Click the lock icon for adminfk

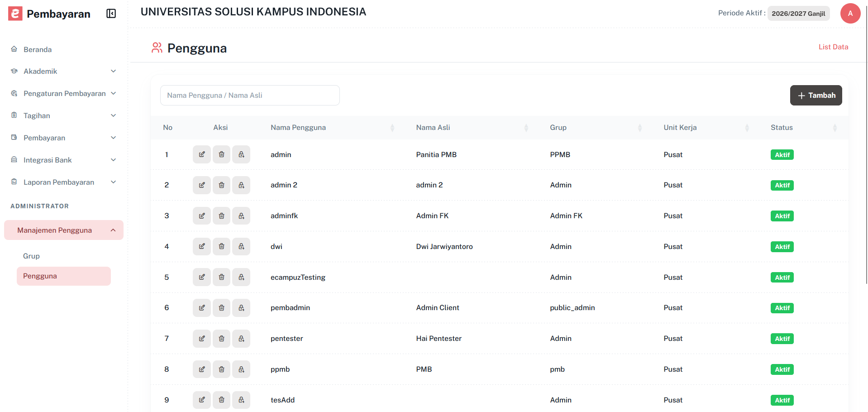(x=241, y=216)
